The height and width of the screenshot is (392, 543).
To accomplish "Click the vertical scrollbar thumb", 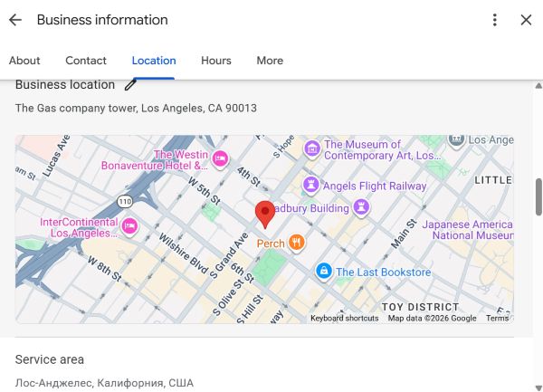I will (538, 196).
